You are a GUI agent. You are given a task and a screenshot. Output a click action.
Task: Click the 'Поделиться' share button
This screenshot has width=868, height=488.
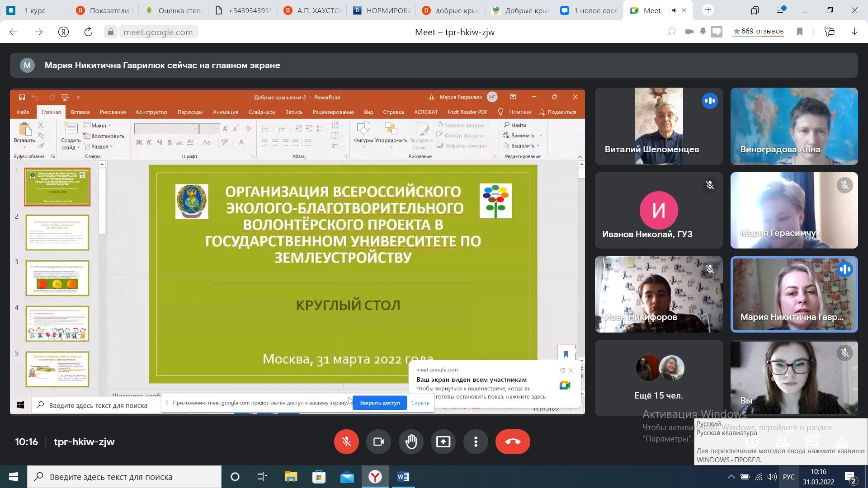point(557,112)
